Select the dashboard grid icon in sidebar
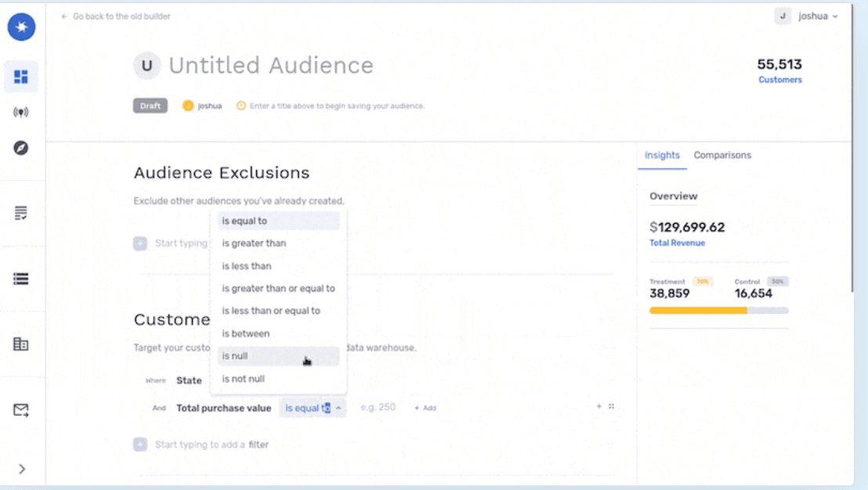The image size is (868, 490). click(x=21, y=77)
